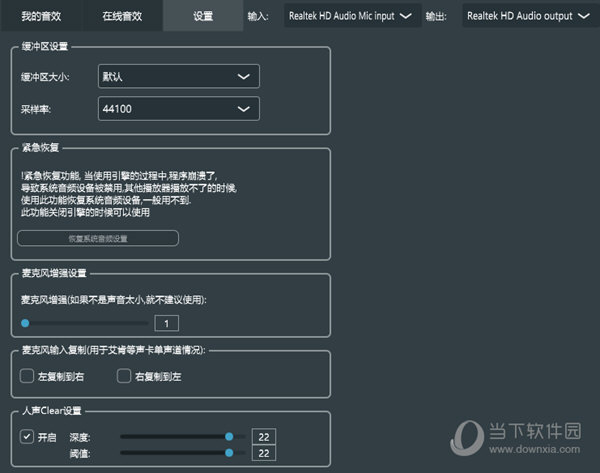Click the 输出: label text
Screen dimensions: 600x473
click(x=436, y=16)
